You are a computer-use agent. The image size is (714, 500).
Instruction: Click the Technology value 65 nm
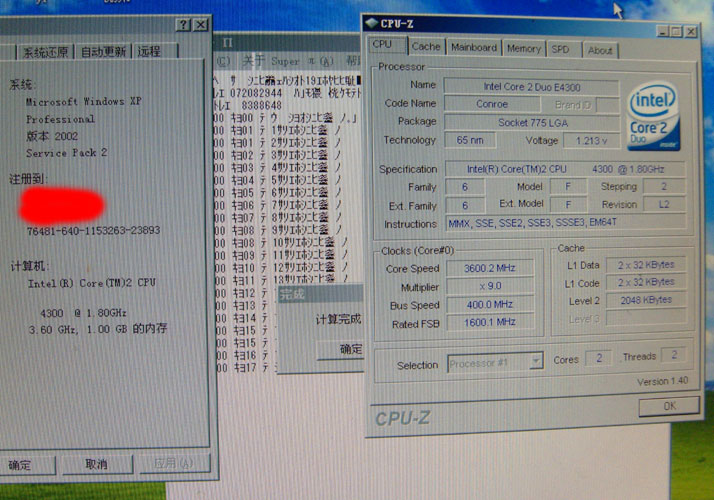pyautogui.click(x=470, y=140)
